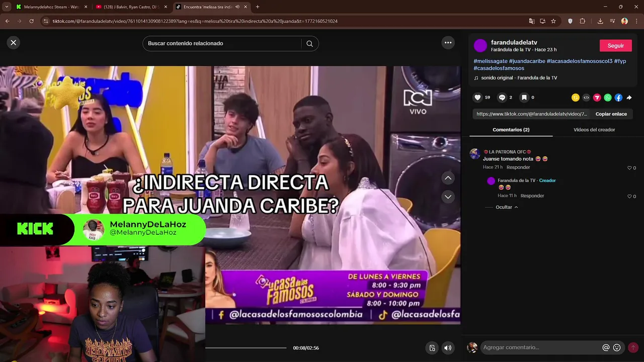The image size is (644, 362).
Task: Open LA PATRONA OFC commenter avatar
Action: [474, 154]
